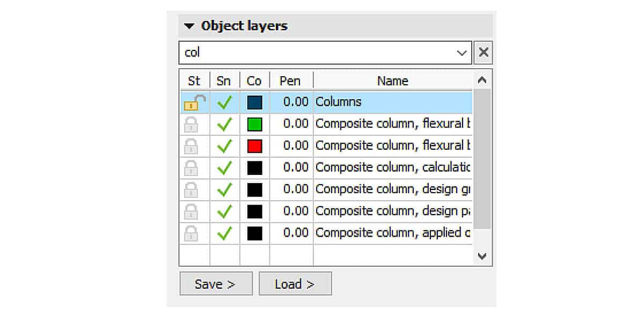The height and width of the screenshot is (322, 644).
Task: Toggle the green checkmark for the Columns layer
Action: (x=224, y=101)
